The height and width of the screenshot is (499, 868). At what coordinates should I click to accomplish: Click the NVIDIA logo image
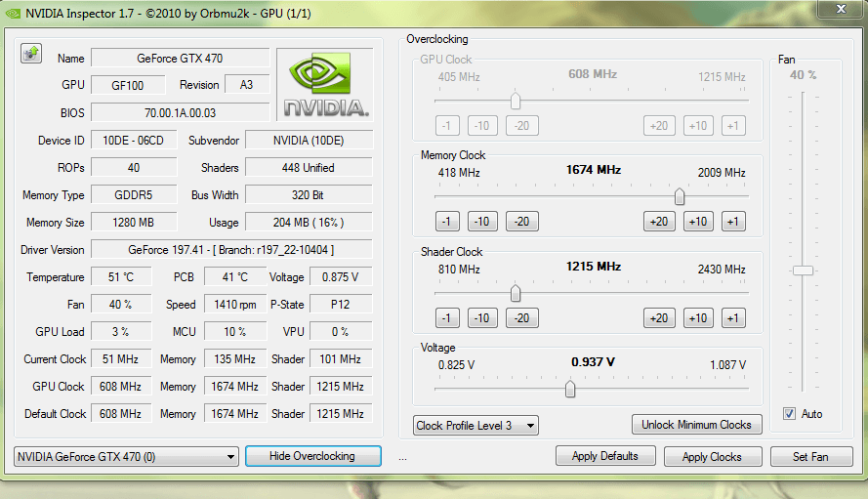pyautogui.click(x=325, y=85)
